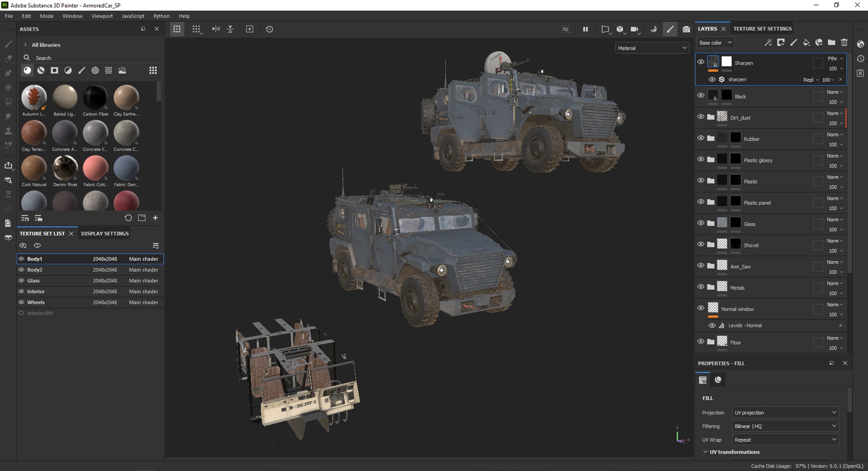Delete the selected layer with trash icon

coord(844,42)
